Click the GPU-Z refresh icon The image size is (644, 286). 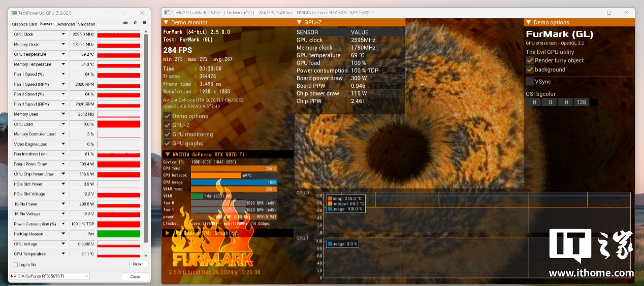click(x=135, y=23)
